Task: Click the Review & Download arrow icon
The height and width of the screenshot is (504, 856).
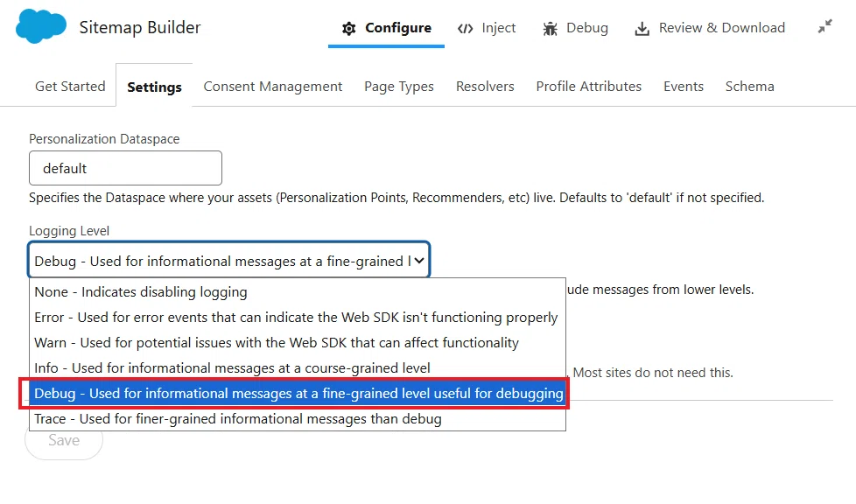Action: click(642, 28)
